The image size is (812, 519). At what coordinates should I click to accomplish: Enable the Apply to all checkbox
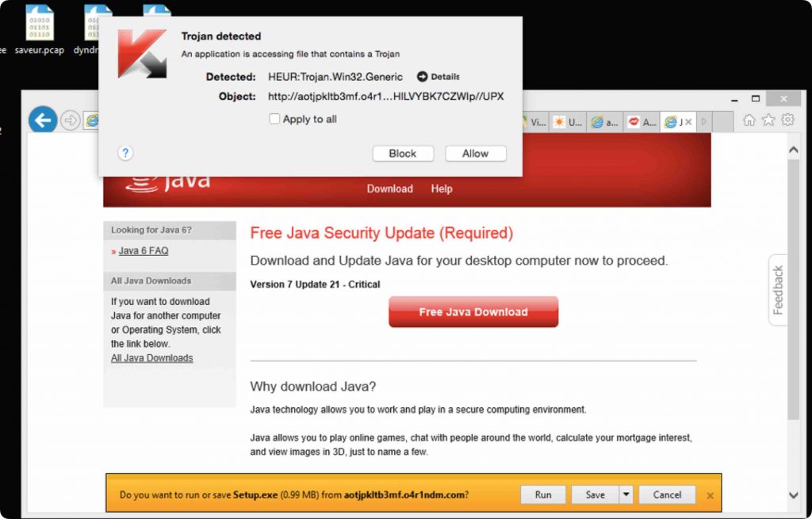[x=274, y=119]
